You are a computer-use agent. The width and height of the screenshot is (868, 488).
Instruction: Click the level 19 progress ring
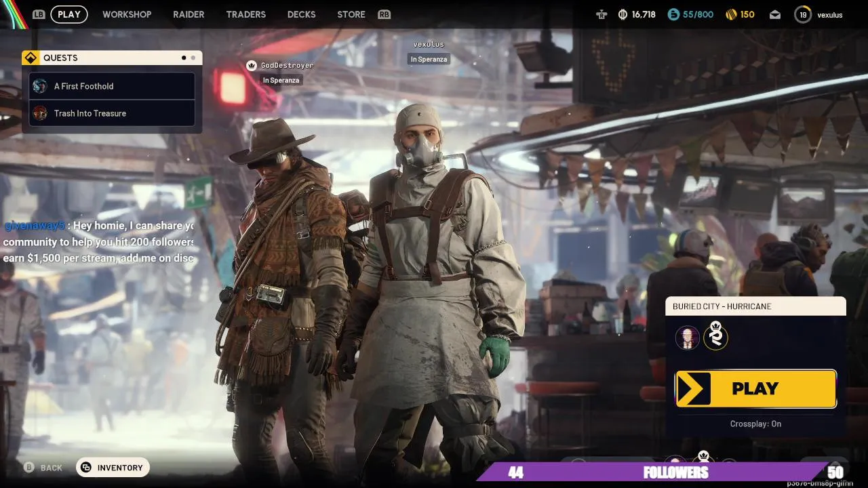(x=803, y=14)
